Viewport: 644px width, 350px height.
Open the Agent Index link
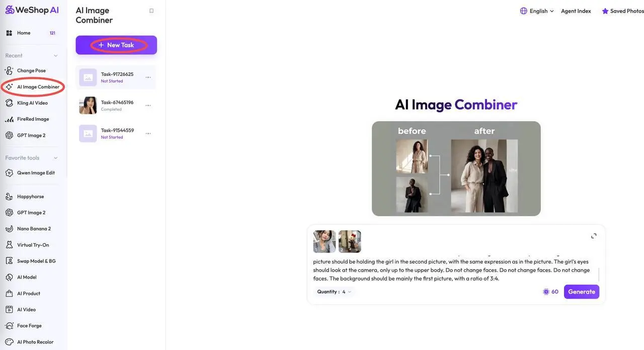click(x=576, y=11)
